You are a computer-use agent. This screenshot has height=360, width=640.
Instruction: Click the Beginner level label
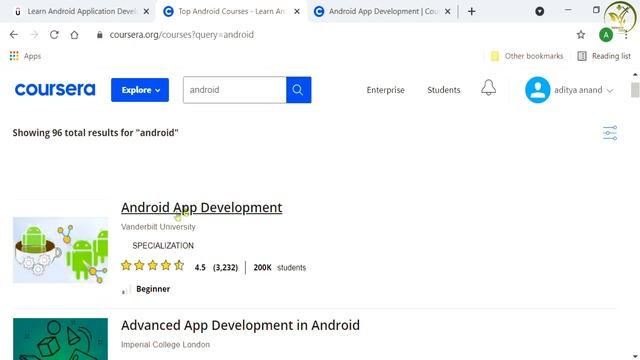tap(153, 289)
